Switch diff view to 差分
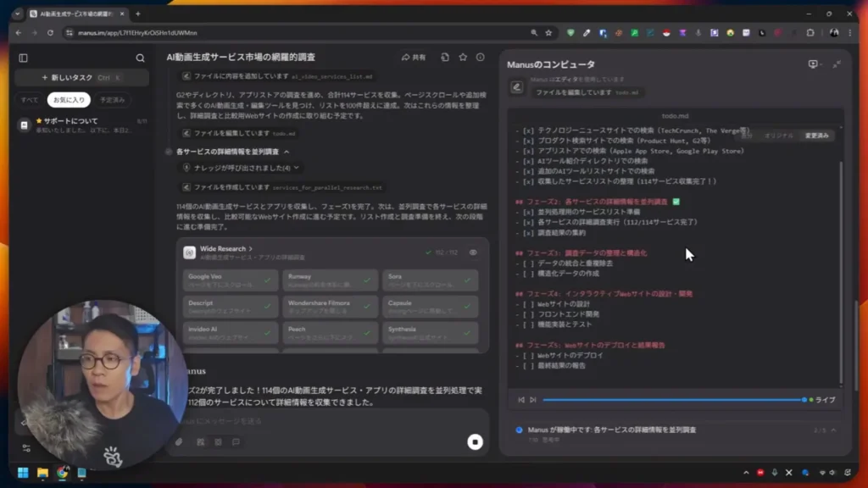The width and height of the screenshot is (868, 488). 747,136
